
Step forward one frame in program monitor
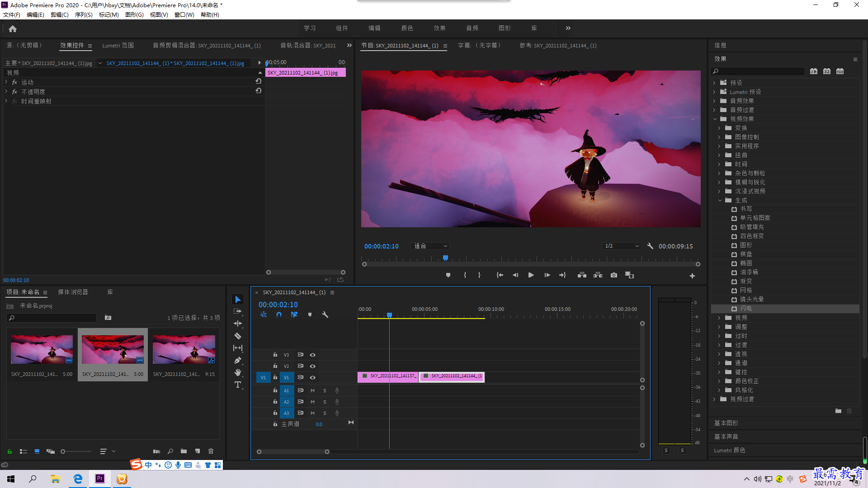[x=547, y=275]
